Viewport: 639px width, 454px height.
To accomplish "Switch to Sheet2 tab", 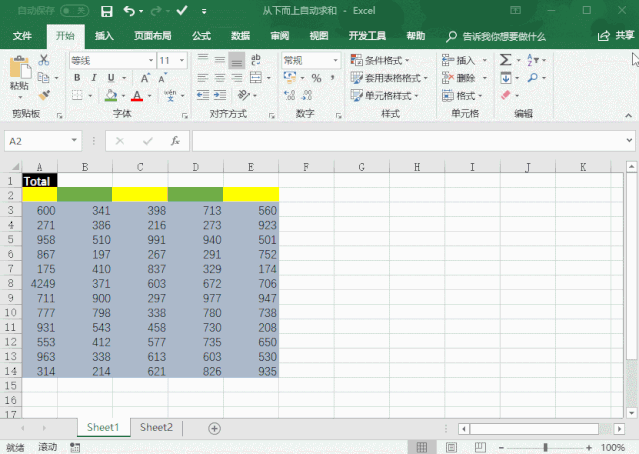I will [x=156, y=427].
